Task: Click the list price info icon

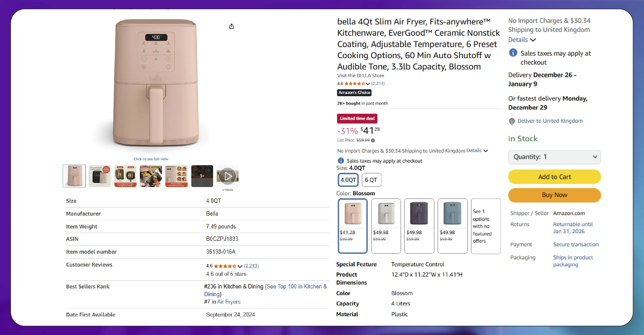Action: pos(373,140)
